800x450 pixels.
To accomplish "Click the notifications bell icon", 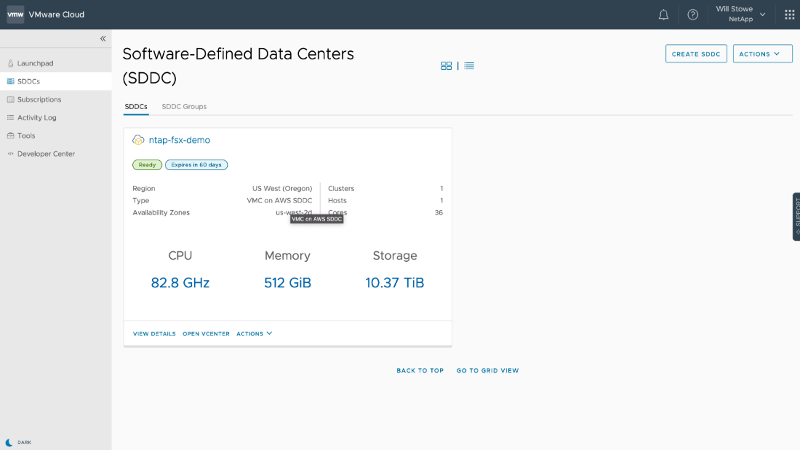I will (x=664, y=15).
